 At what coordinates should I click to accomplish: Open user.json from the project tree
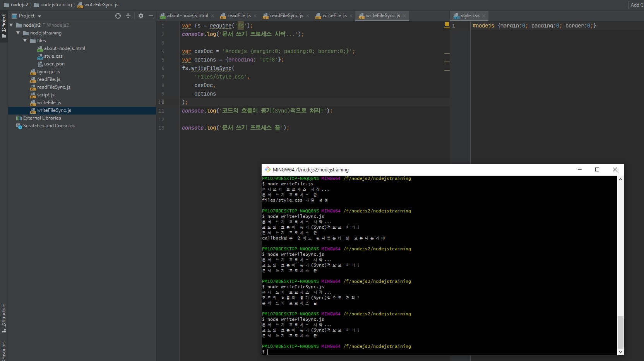pyautogui.click(x=54, y=64)
